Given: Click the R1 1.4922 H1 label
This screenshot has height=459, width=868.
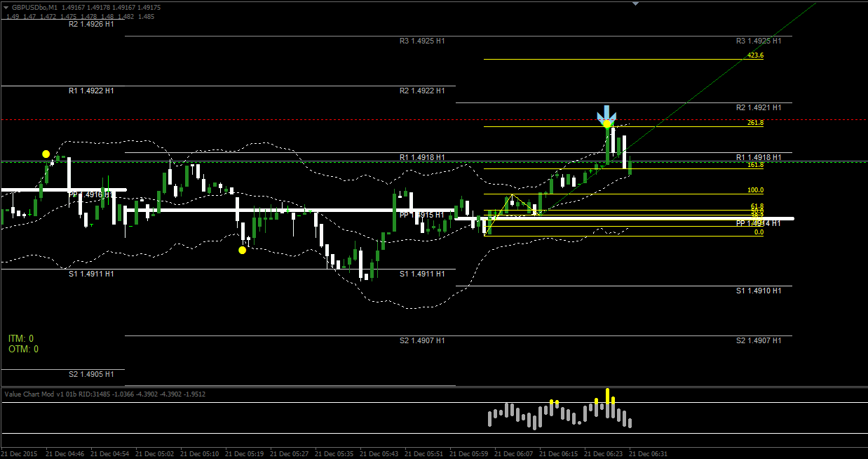Looking at the screenshot, I should [91, 91].
